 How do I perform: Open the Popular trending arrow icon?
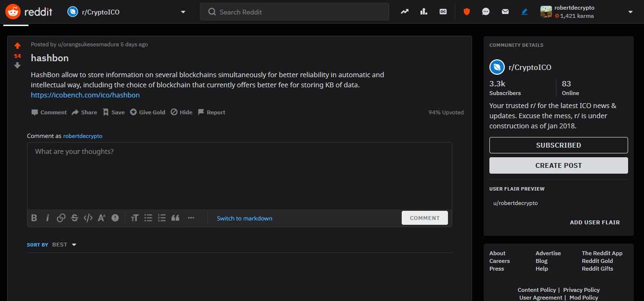tap(405, 12)
